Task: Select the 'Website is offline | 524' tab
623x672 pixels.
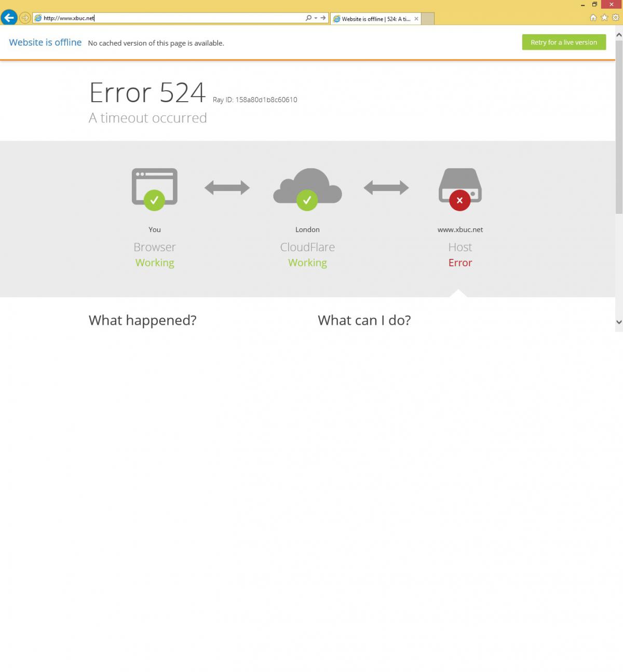Action: point(372,19)
